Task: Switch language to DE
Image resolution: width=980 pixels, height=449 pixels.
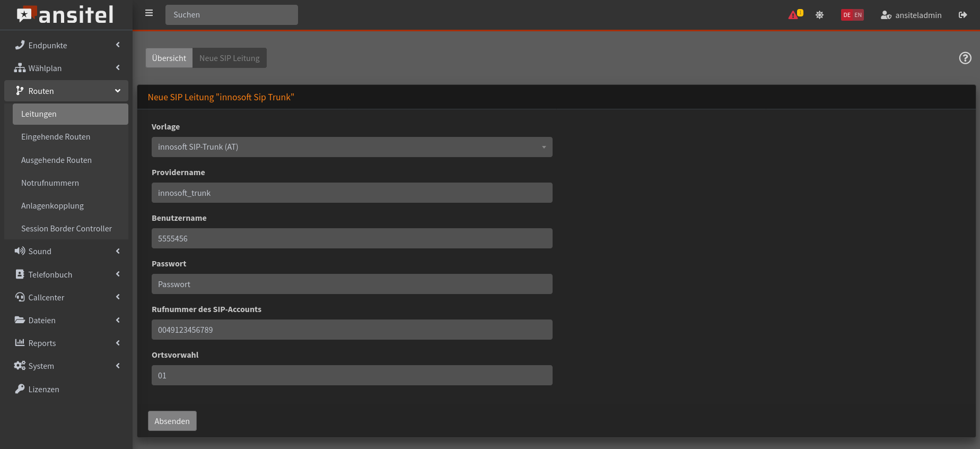Action: coord(847,15)
